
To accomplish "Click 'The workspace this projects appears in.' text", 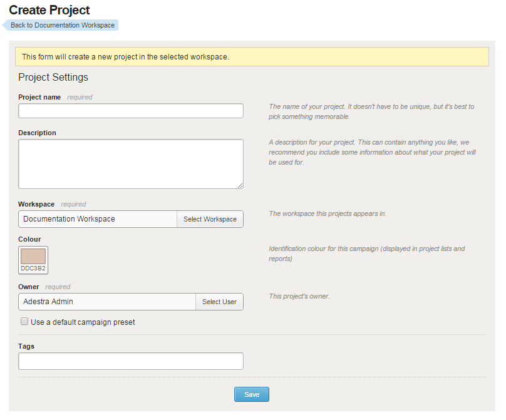I will [328, 213].
